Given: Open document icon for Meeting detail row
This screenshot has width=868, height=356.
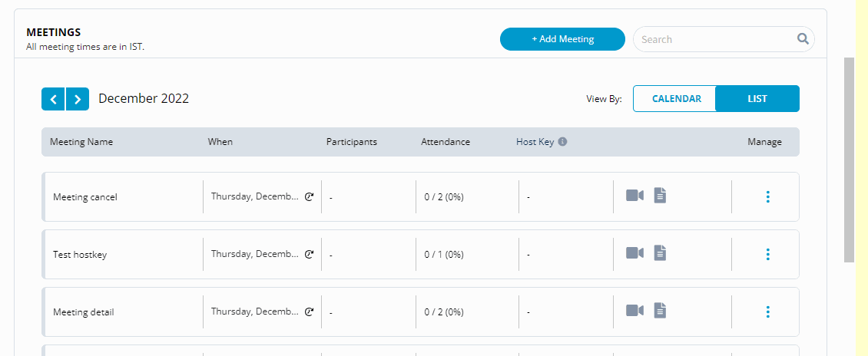Looking at the screenshot, I should (660, 311).
